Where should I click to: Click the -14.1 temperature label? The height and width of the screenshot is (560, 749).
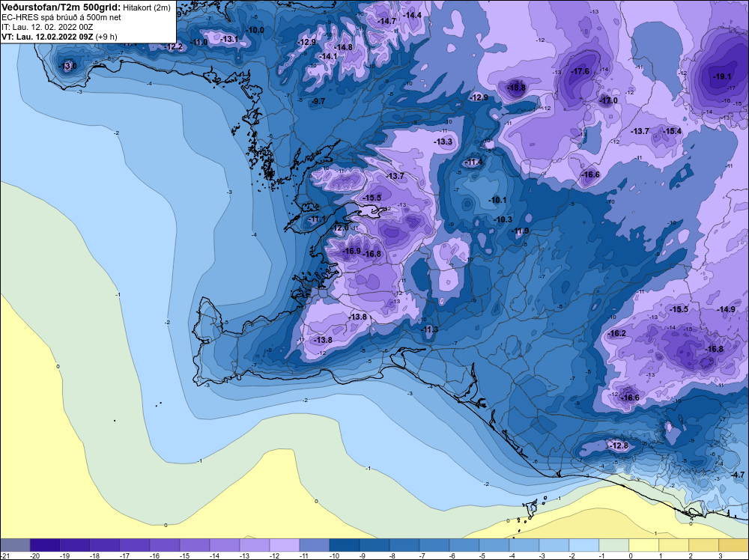[x=328, y=56]
